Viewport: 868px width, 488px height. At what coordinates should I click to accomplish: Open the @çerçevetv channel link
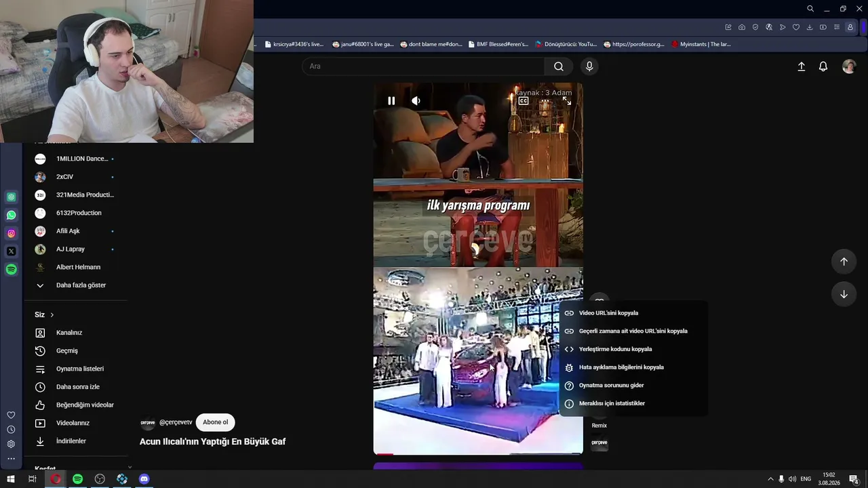coord(176,422)
